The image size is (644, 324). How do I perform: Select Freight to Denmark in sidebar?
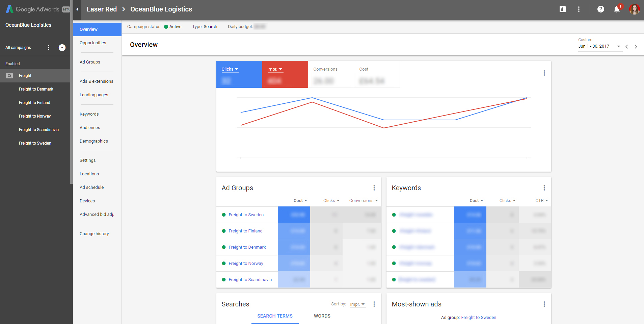point(36,89)
